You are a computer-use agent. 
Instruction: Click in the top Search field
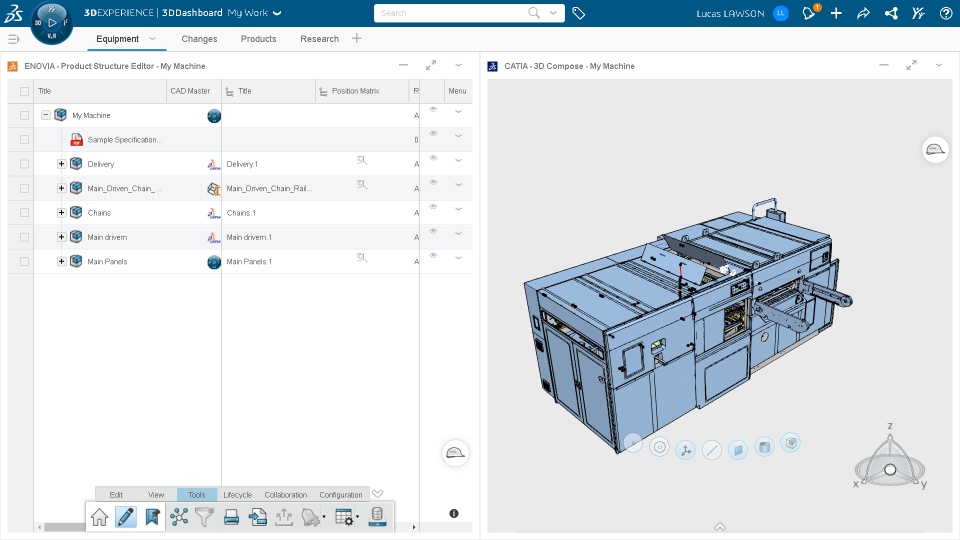pos(452,13)
